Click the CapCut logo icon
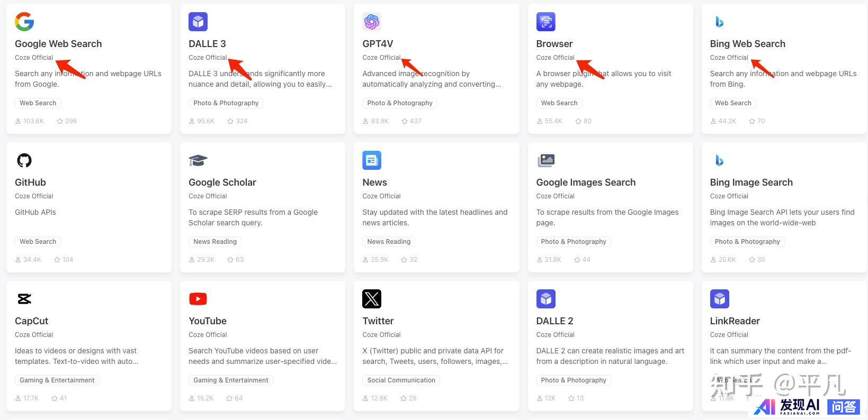 point(24,299)
